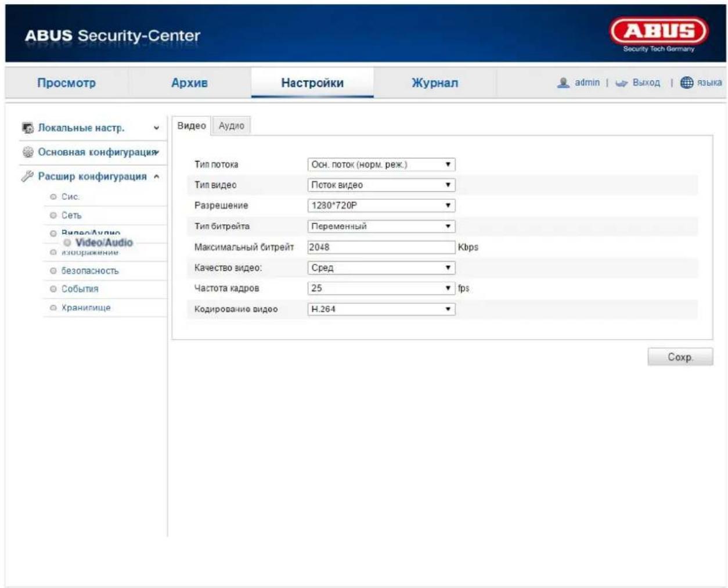Click the Основная конфигурация menu label
Screen dimensions: 728x588
tap(96, 152)
